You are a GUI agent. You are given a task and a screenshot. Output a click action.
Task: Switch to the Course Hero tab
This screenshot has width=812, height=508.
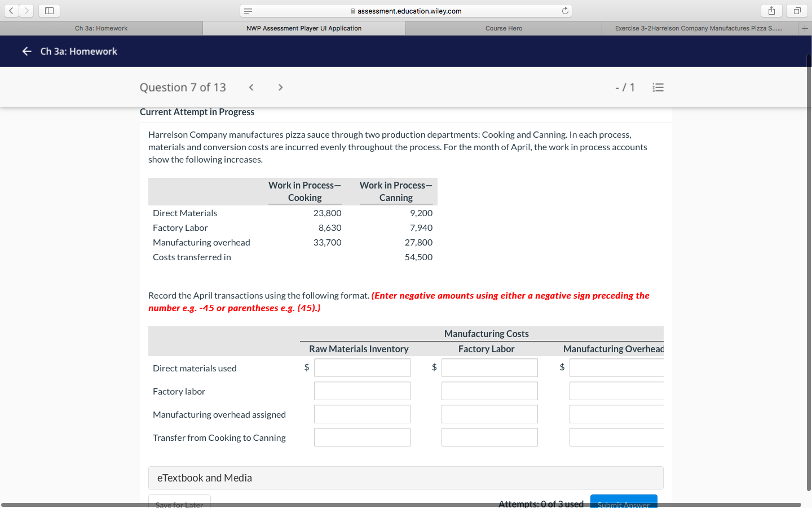(502, 28)
